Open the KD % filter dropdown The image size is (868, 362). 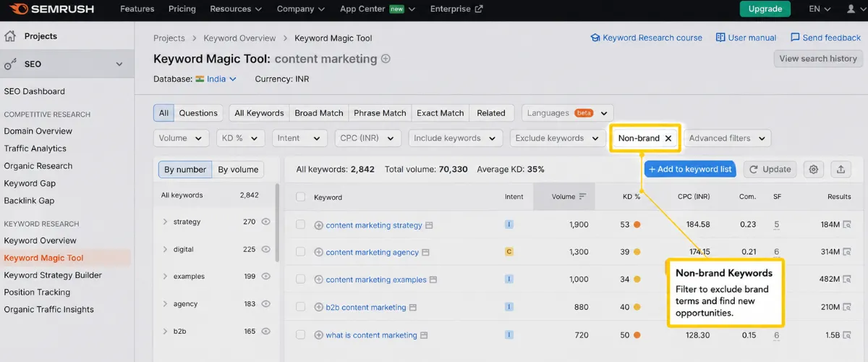(x=241, y=138)
